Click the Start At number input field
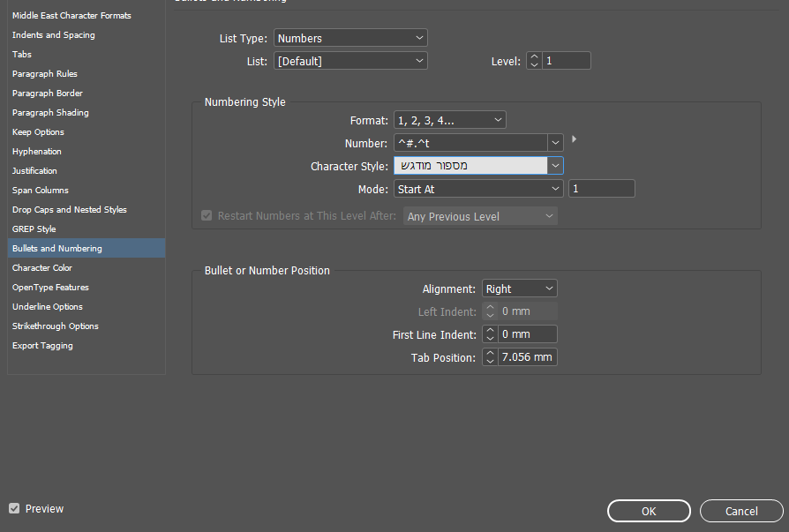 602,189
